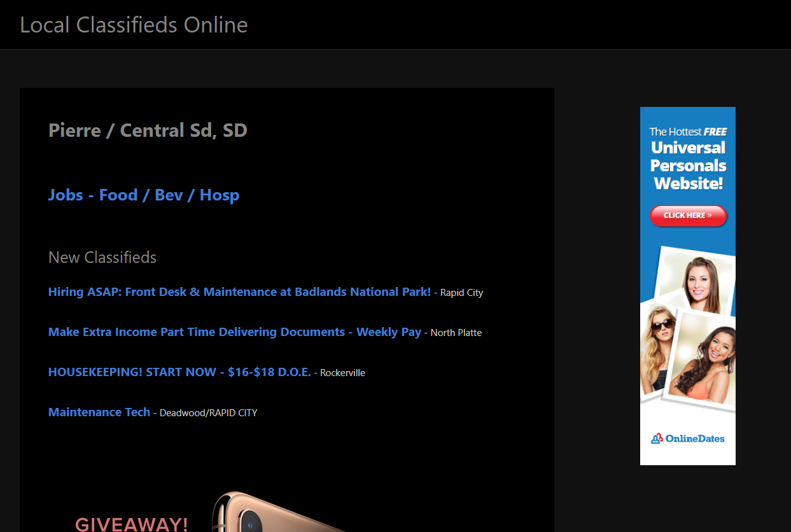Screen dimensions: 791x532
Task: Click the gold phone giveaway image
Action: click(280, 512)
